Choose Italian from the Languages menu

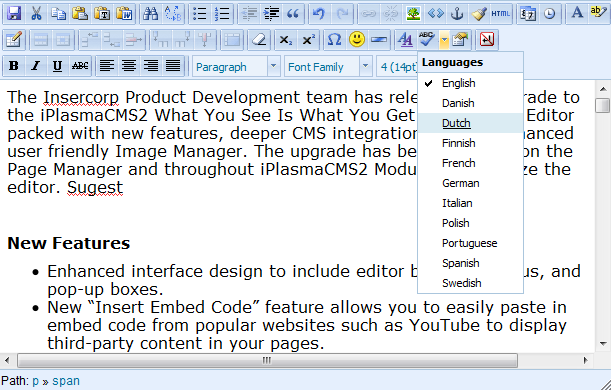[470, 203]
